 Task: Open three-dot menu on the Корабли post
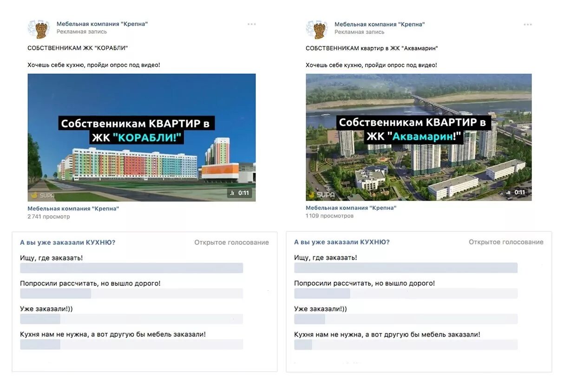point(251,24)
